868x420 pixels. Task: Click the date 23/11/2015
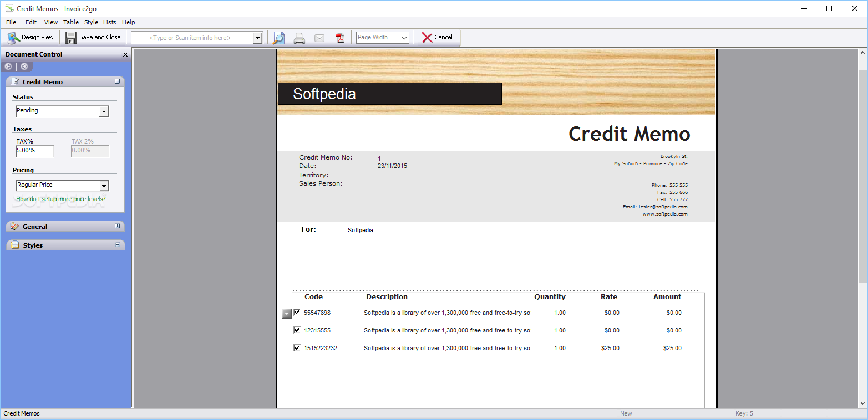[x=392, y=166]
